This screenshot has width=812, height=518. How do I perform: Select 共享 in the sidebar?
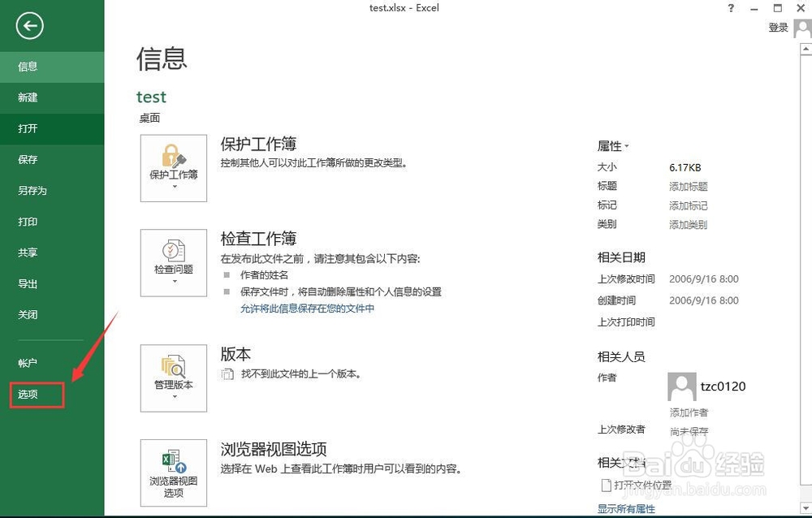[52, 253]
